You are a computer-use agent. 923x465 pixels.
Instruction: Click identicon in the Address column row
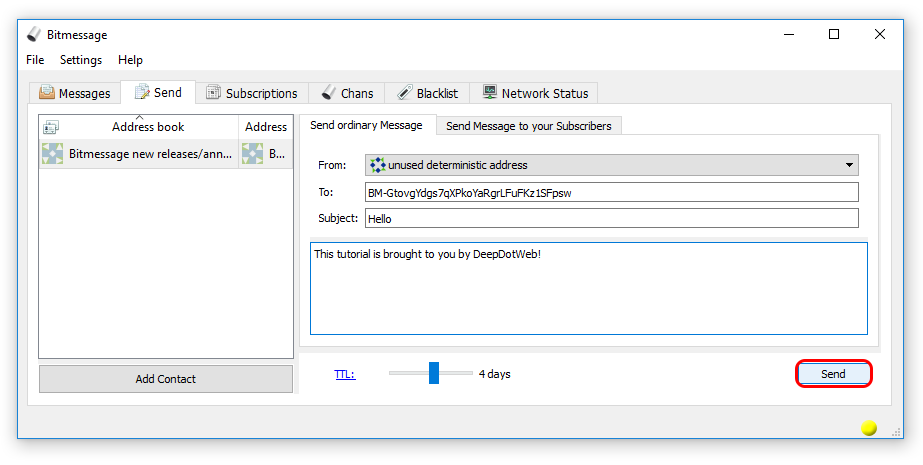(253, 154)
